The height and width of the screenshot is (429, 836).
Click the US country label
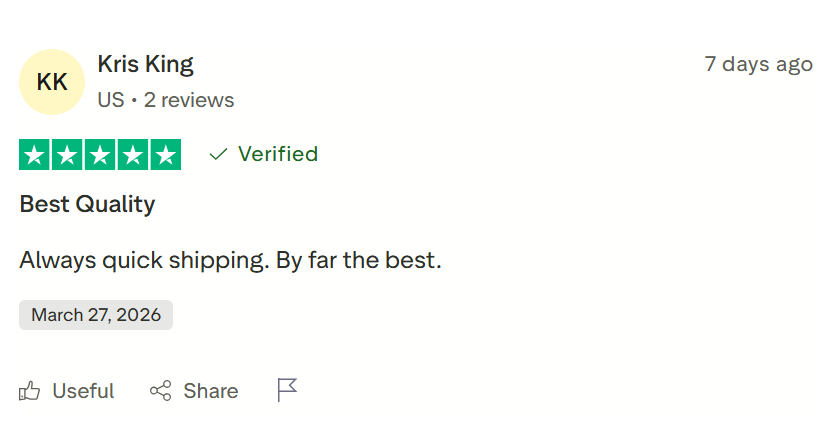pyautogui.click(x=110, y=100)
